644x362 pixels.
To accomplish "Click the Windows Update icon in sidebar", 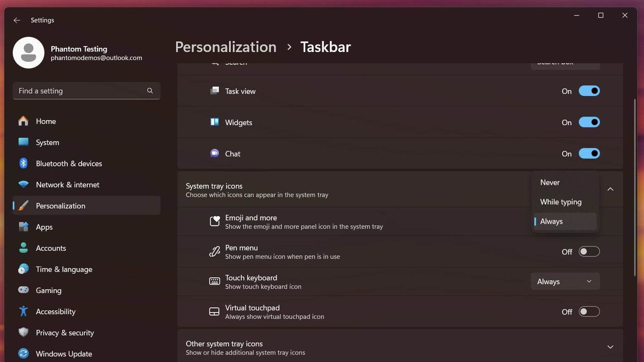I will tap(24, 354).
